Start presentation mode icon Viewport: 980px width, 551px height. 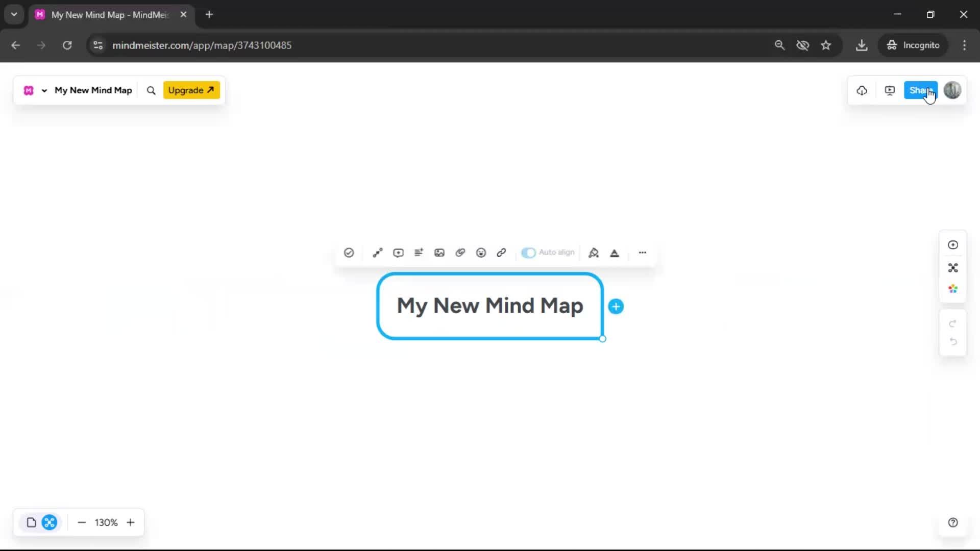click(890, 90)
